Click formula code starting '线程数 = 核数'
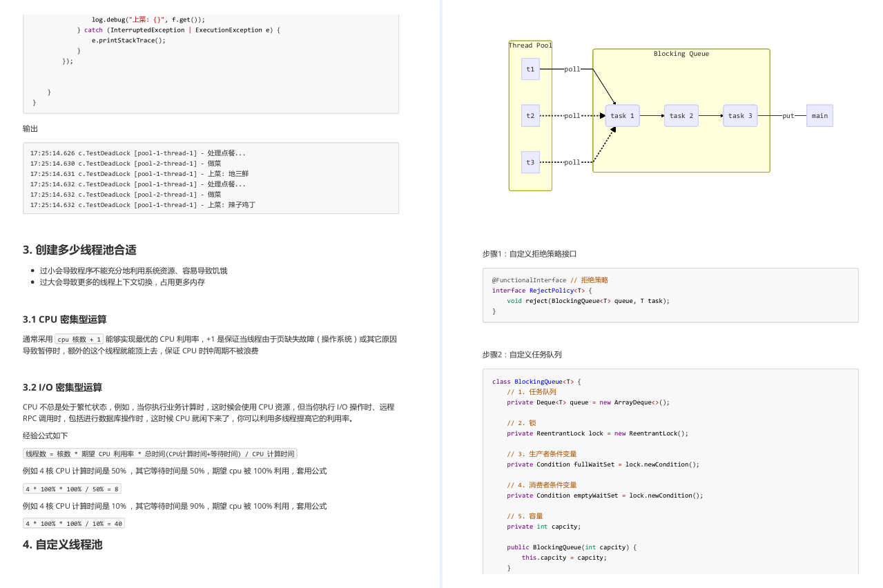Screen dimensions: 883x588 160,454
